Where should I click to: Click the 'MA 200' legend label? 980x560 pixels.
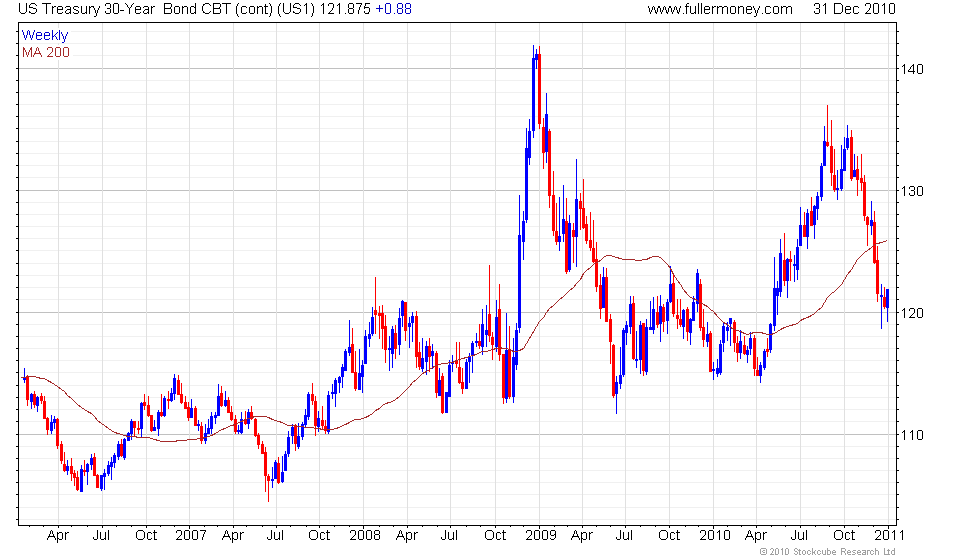coord(46,52)
